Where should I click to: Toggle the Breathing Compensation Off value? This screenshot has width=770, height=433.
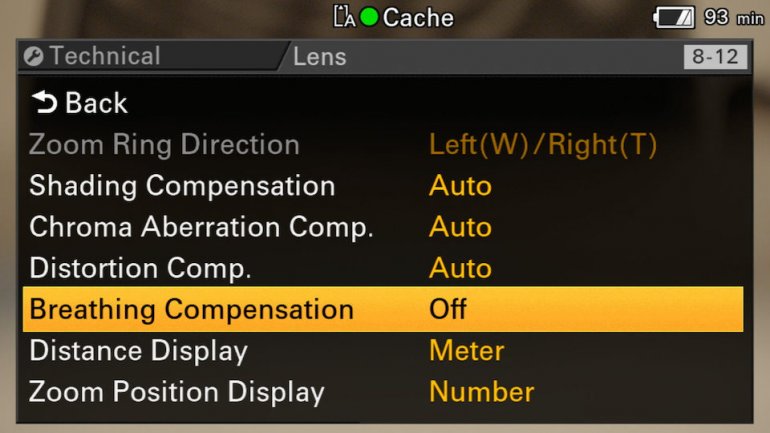[x=448, y=309]
